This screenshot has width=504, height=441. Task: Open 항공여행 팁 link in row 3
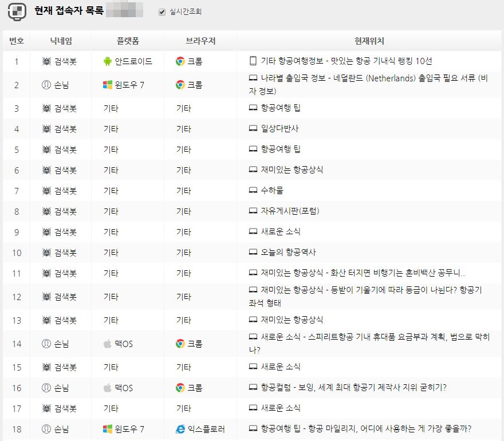point(280,108)
